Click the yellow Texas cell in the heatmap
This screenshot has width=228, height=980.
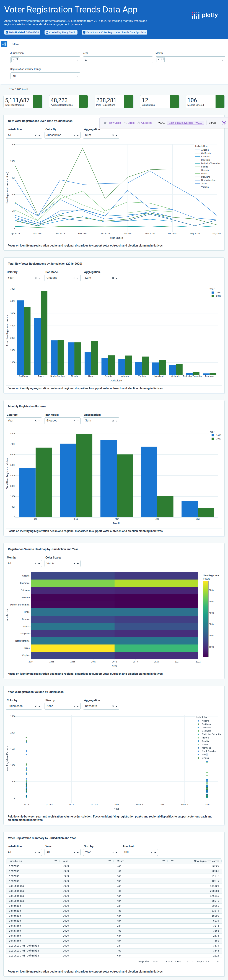tap(73, 648)
